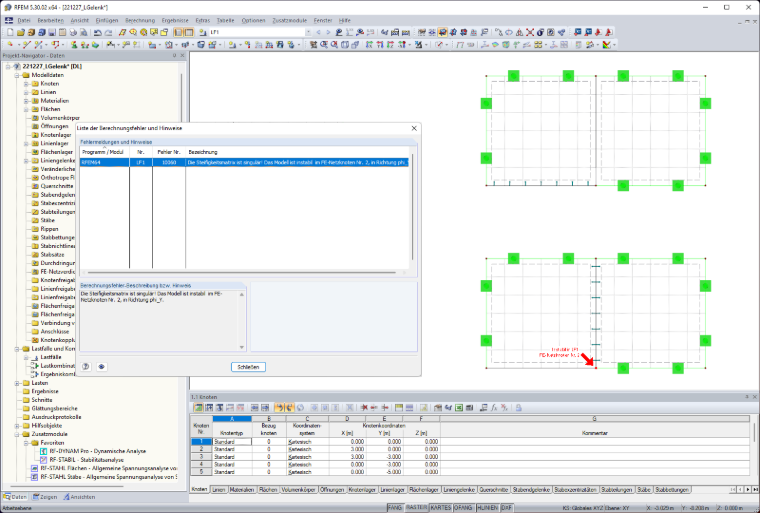Expand the Hilfsobjekte tree node
This screenshot has width=760, height=513.
[x=17, y=426]
